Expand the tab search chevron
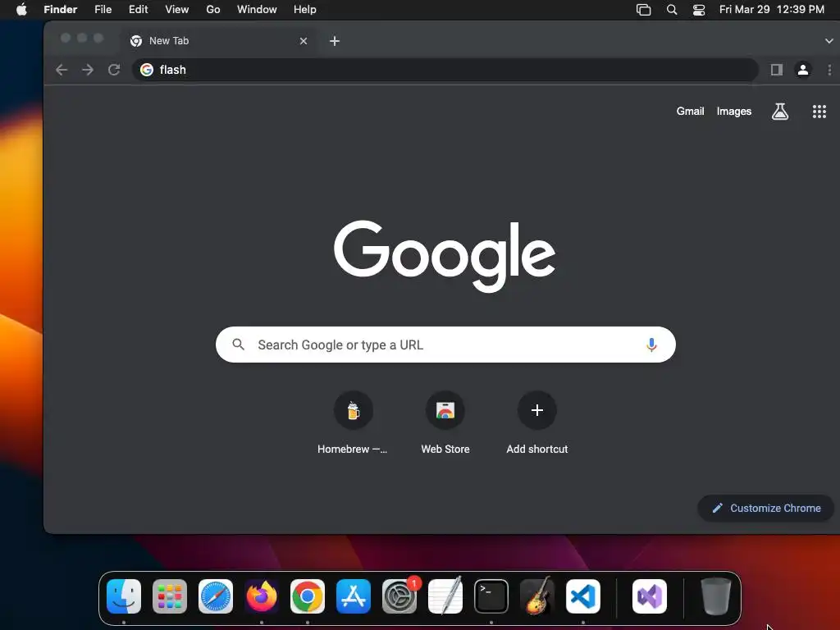Image resolution: width=840 pixels, height=630 pixels. 829,41
